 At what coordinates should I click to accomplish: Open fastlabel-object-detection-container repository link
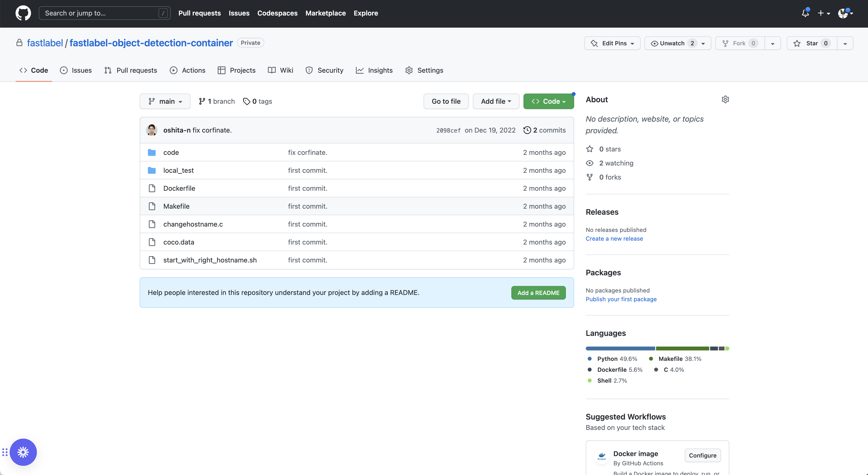coord(151,43)
